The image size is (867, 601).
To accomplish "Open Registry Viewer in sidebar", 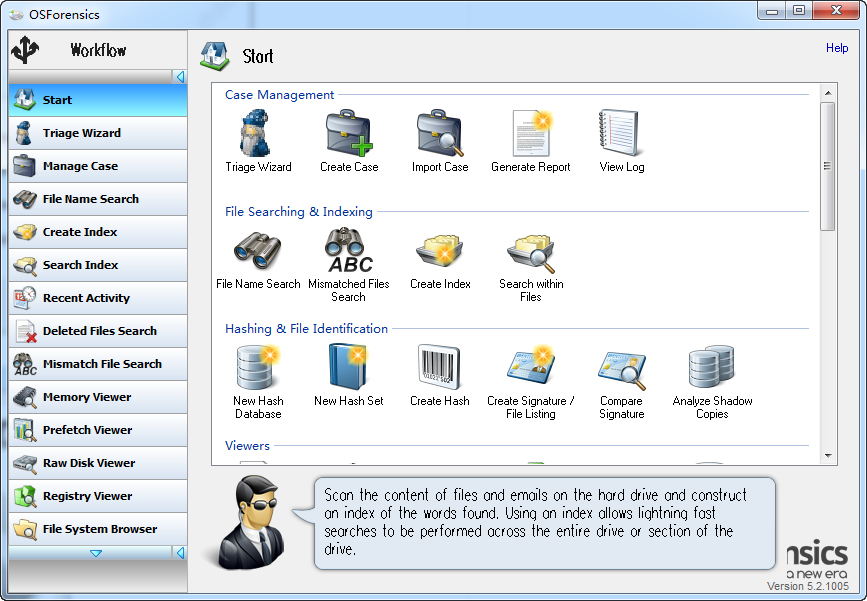I will (98, 496).
